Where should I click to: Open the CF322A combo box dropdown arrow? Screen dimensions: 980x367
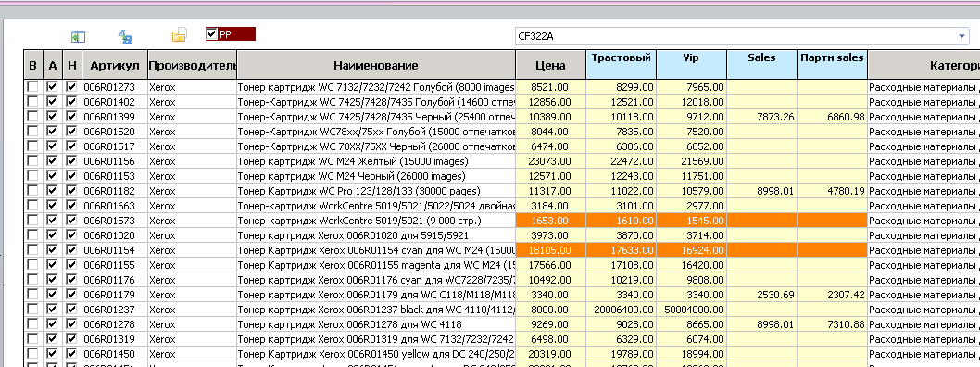[x=961, y=36]
